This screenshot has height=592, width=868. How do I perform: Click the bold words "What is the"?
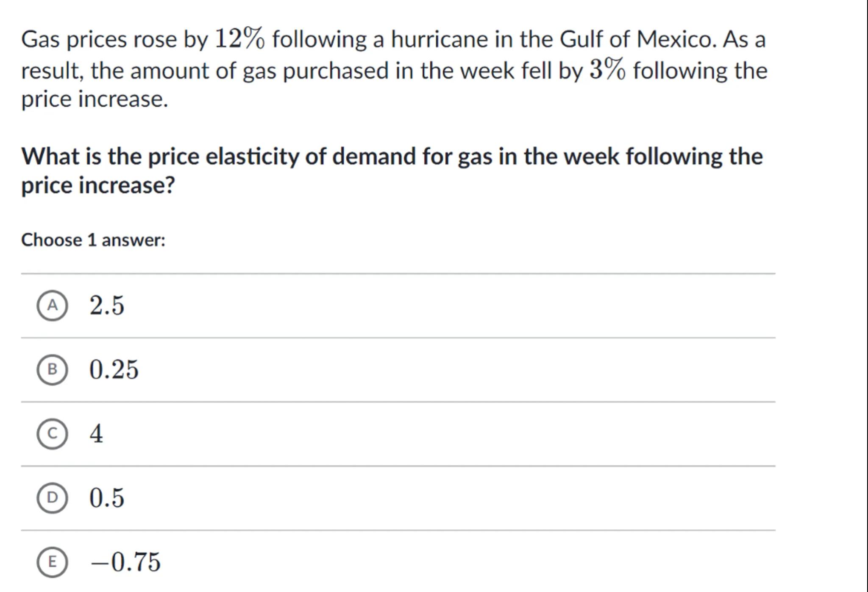[81, 156]
